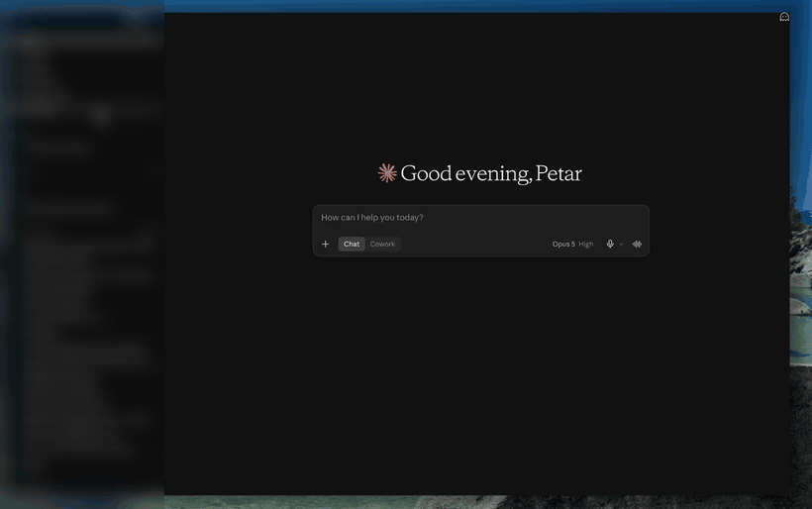Click the orange starburst logo
Viewport: 812px width, 509px height.
coord(387,173)
